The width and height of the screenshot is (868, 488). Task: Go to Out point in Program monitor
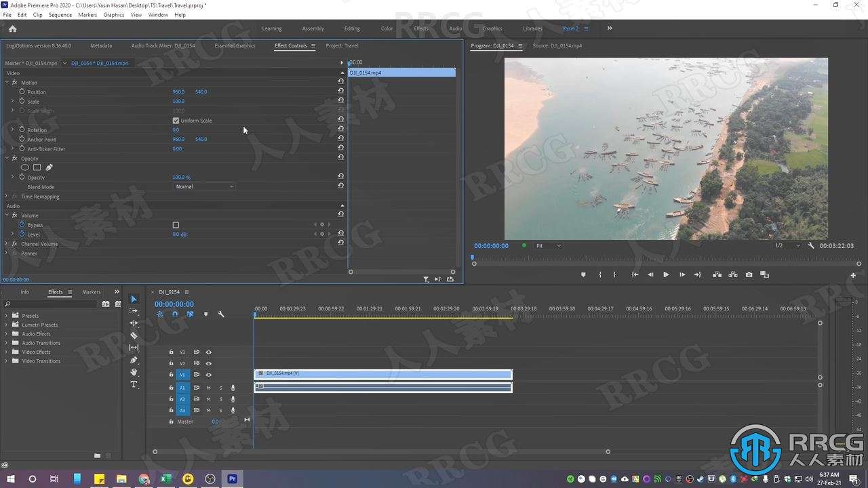click(x=698, y=274)
